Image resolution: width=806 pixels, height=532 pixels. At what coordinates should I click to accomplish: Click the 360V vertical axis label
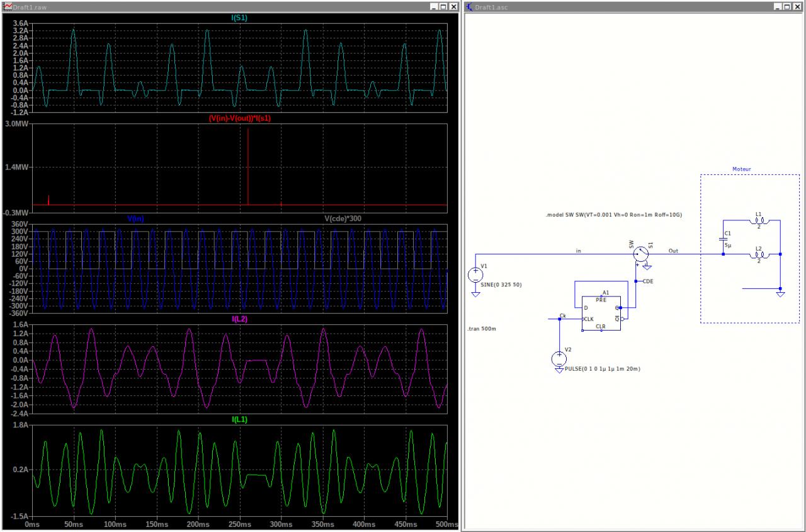[21, 224]
